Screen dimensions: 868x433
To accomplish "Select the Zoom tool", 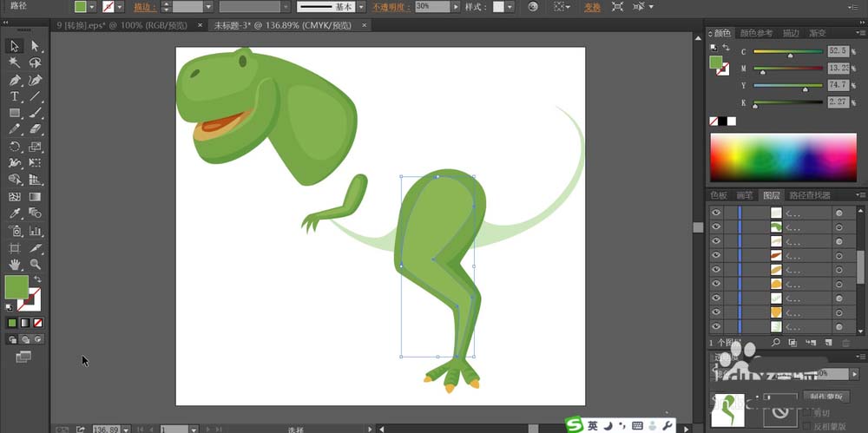I will tap(36, 263).
